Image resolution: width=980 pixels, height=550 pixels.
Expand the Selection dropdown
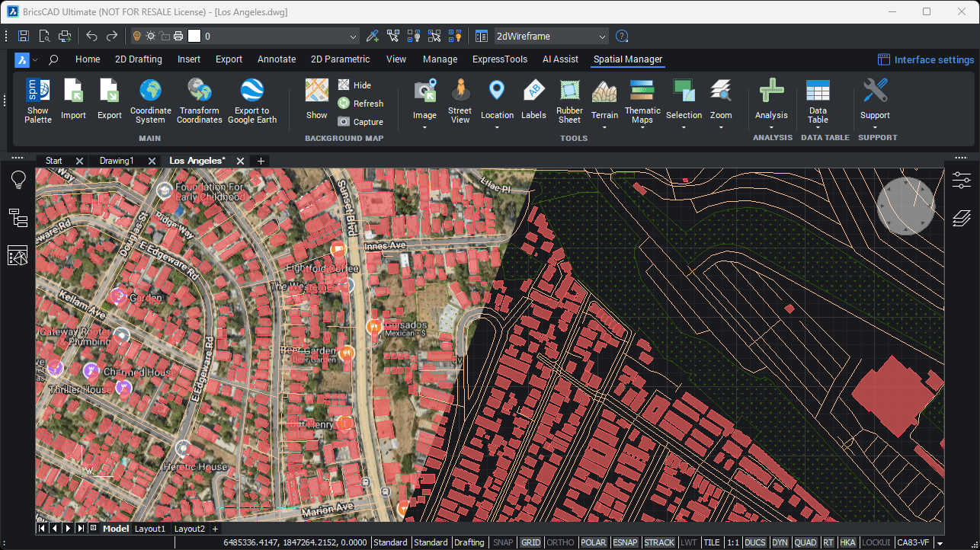coord(684,127)
